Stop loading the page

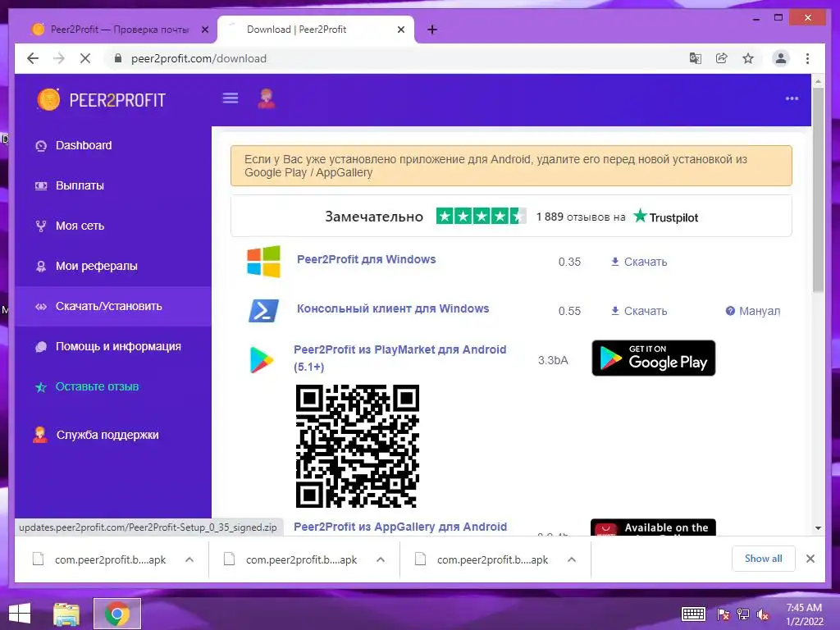coord(85,58)
